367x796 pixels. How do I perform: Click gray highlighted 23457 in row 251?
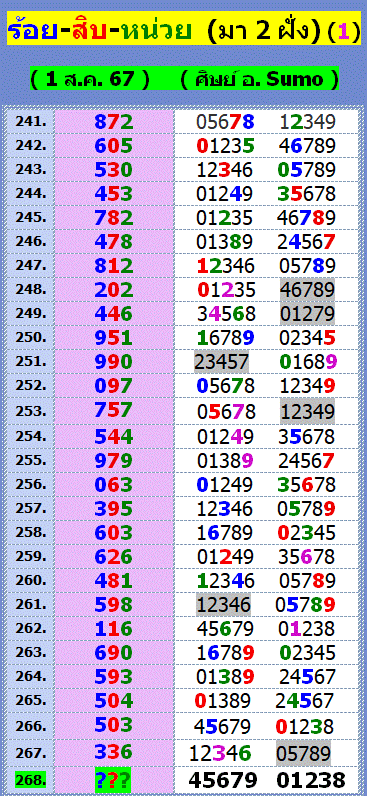tap(221, 362)
